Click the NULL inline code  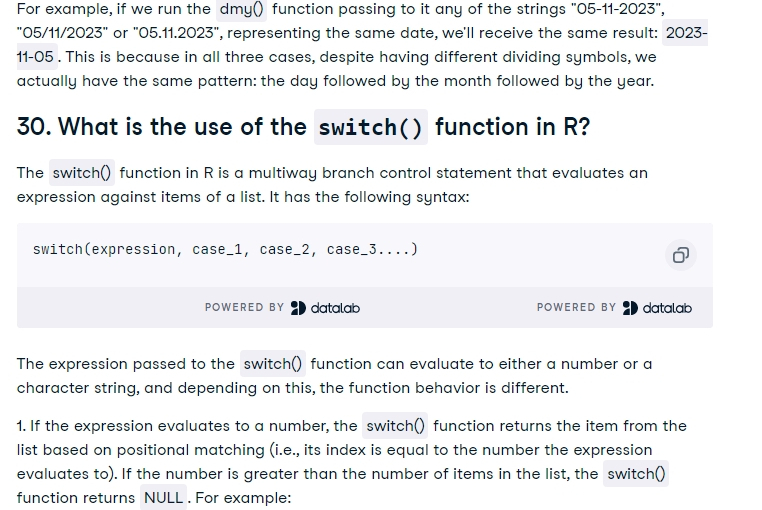click(x=164, y=497)
